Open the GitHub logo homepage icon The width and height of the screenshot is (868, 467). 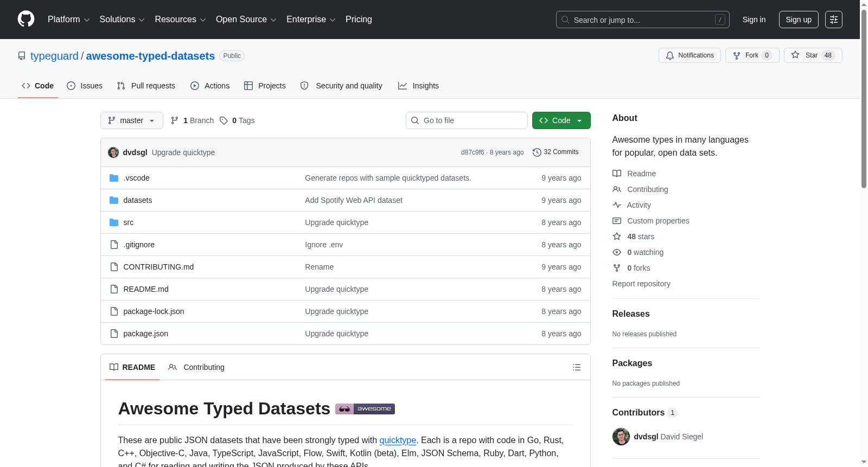[26, 19]
